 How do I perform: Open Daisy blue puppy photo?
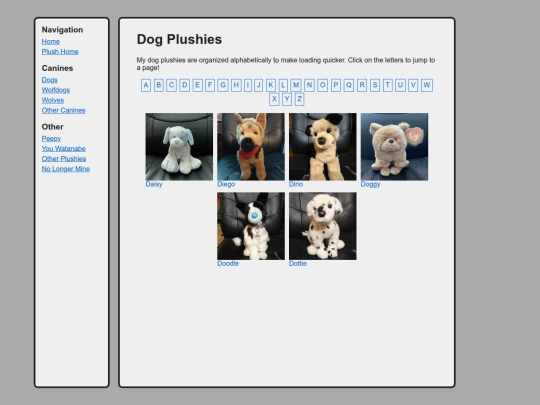[x=179, y=147]
